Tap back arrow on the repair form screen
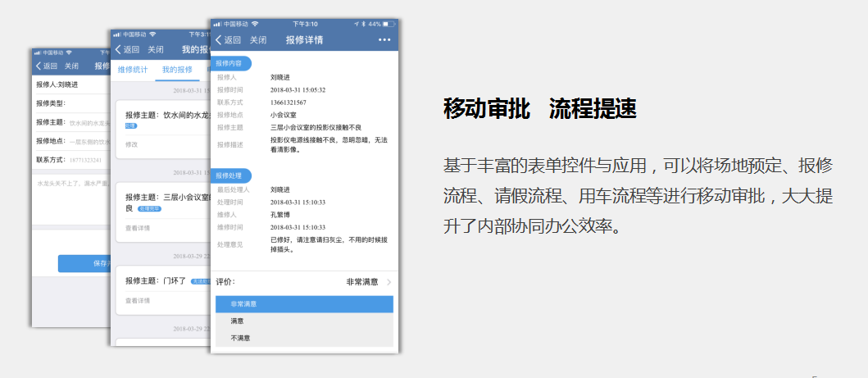The height and width of the screenshot is (378, 868). [39, 66]
